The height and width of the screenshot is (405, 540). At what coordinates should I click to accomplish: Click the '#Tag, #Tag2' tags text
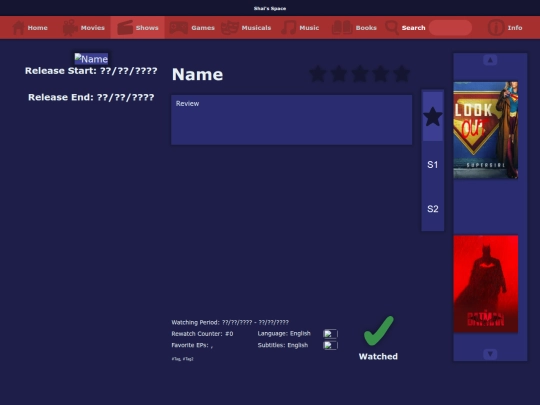point(182,359)
